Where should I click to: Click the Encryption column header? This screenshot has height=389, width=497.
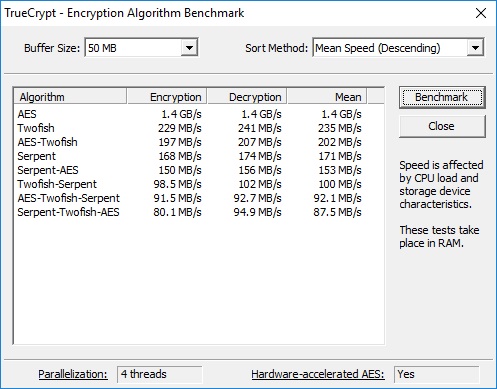167,97
